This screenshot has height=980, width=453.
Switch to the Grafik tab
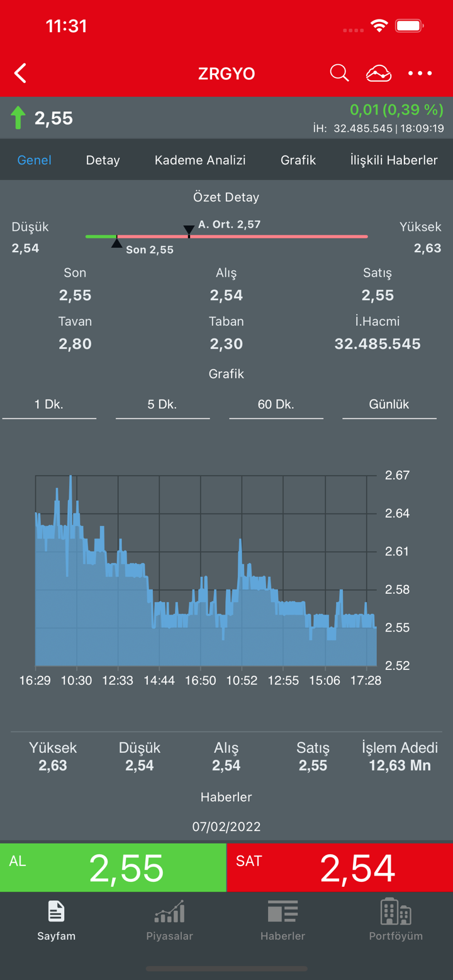point(298,160)
